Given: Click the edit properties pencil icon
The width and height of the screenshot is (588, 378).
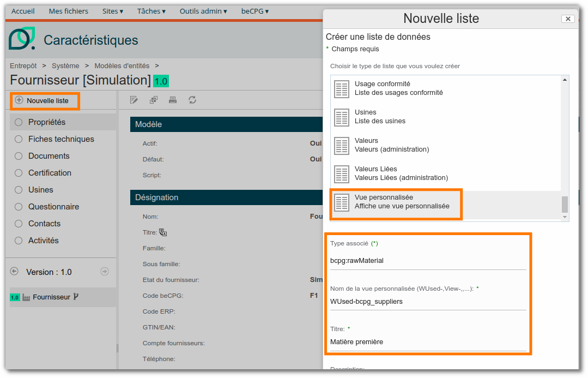Looking at the screenshot, I should (134, 100).
